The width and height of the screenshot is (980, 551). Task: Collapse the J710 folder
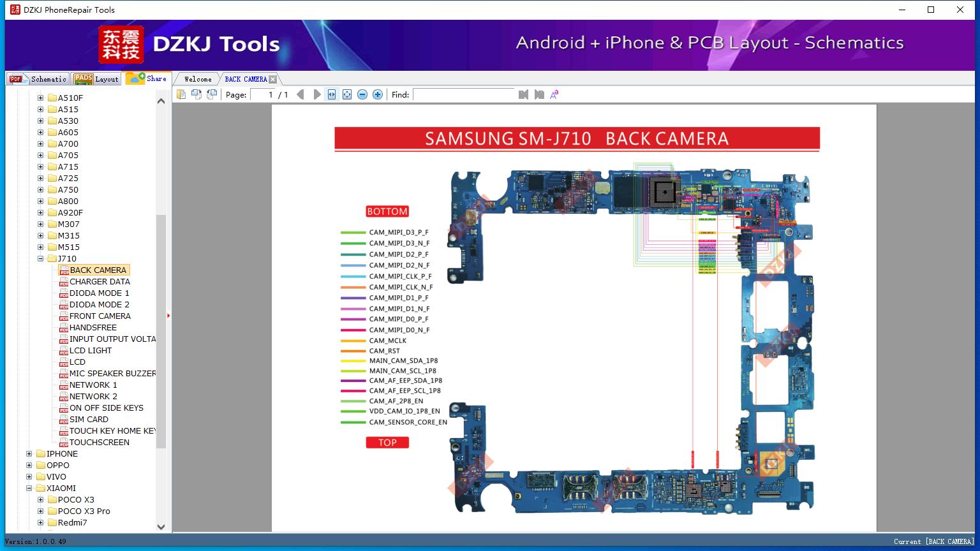[41, 259]
